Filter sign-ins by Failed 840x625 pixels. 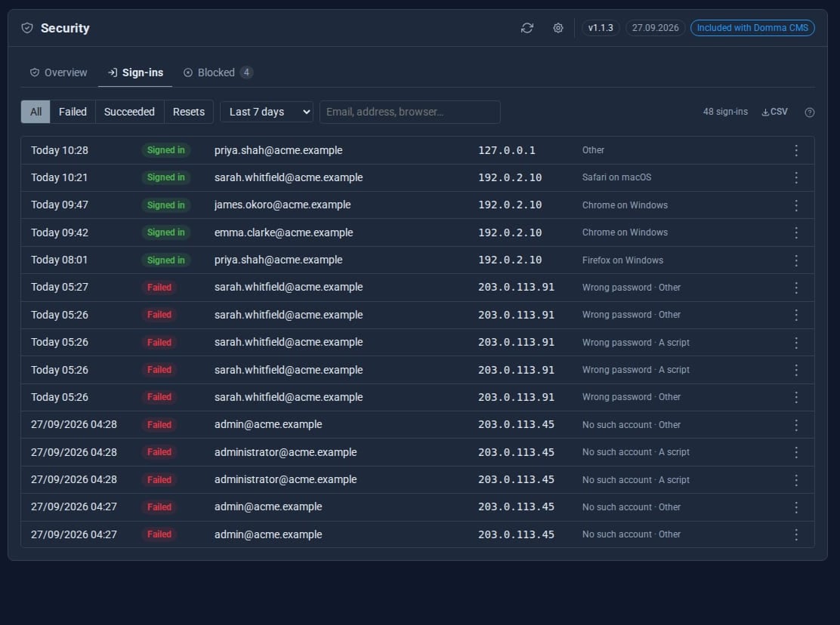73,112
